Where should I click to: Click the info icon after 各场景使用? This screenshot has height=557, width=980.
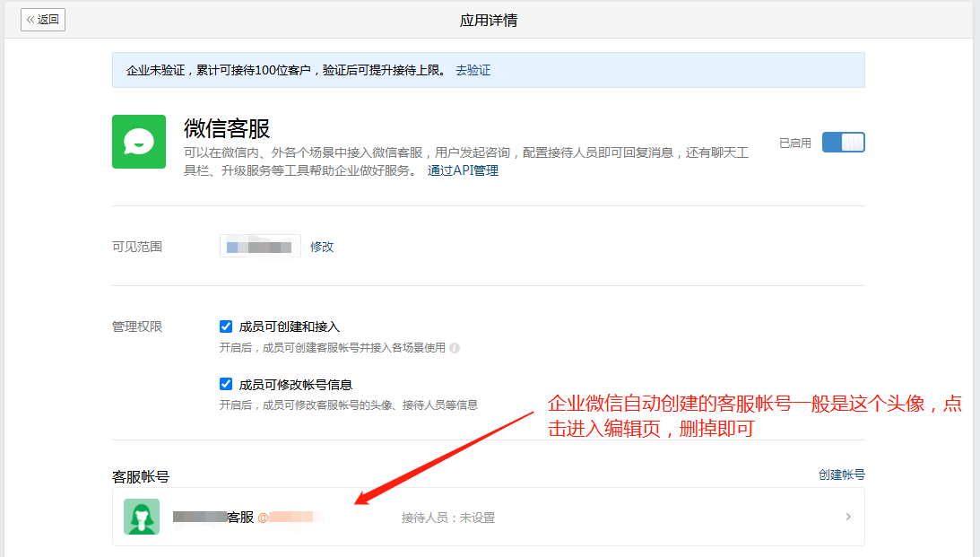455,348
